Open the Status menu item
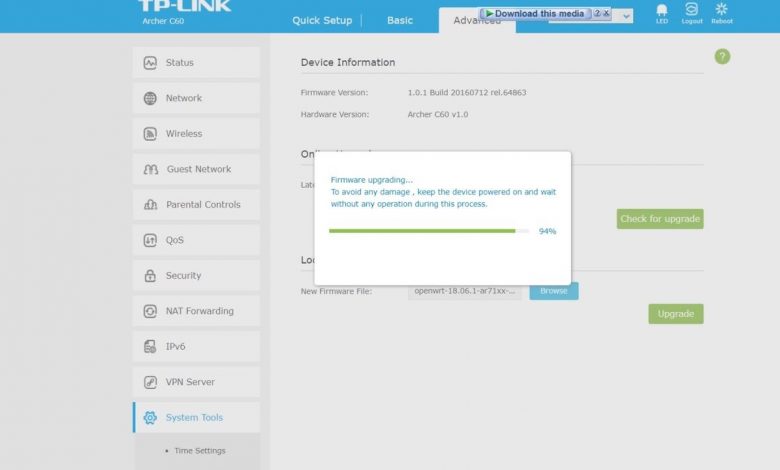 click(x=196, y=63)
